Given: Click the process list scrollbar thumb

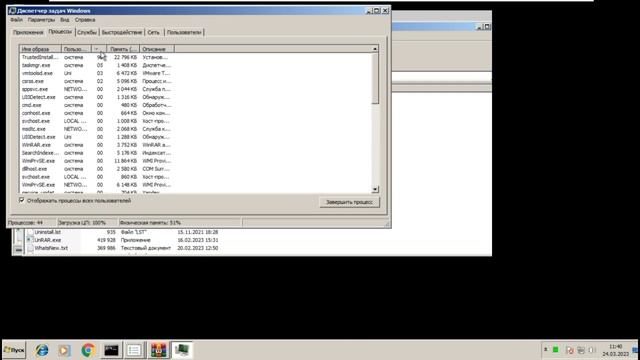Looking at the screenshot, I should click(x=375, y=78).
